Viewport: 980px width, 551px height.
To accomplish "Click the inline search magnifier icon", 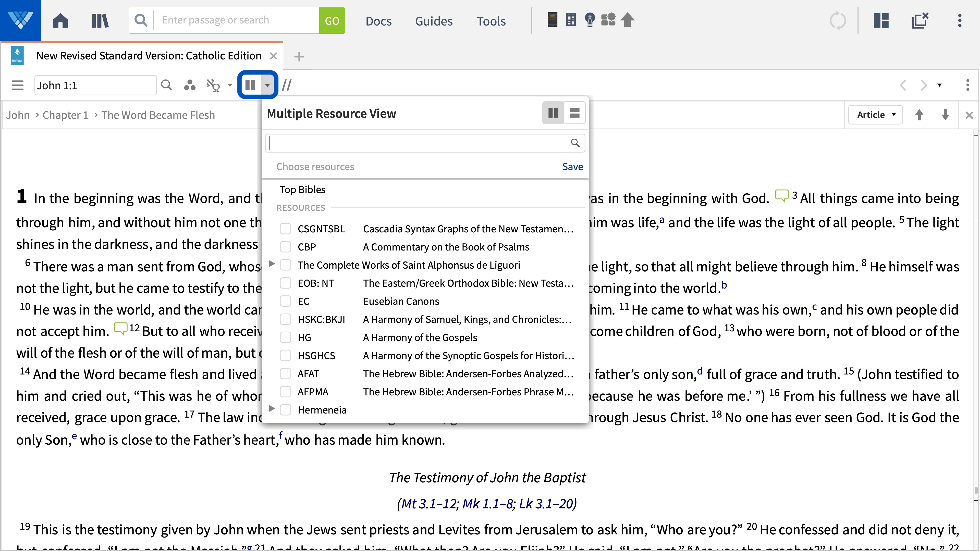I will [x=167, y=85].
